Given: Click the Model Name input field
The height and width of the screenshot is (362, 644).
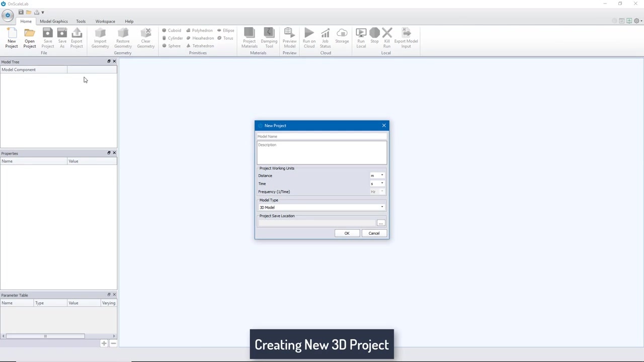Looking at the screenshot, I should [321, 136].
